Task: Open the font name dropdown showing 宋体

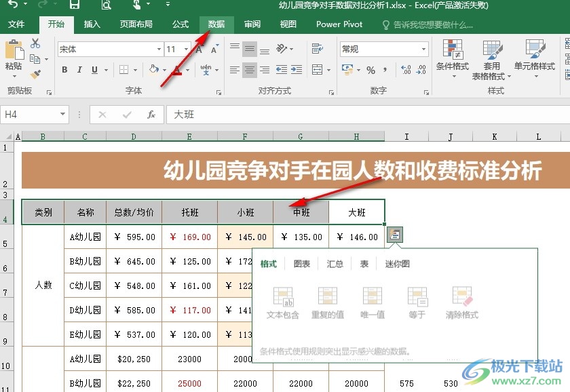Action: coord(159,50)
